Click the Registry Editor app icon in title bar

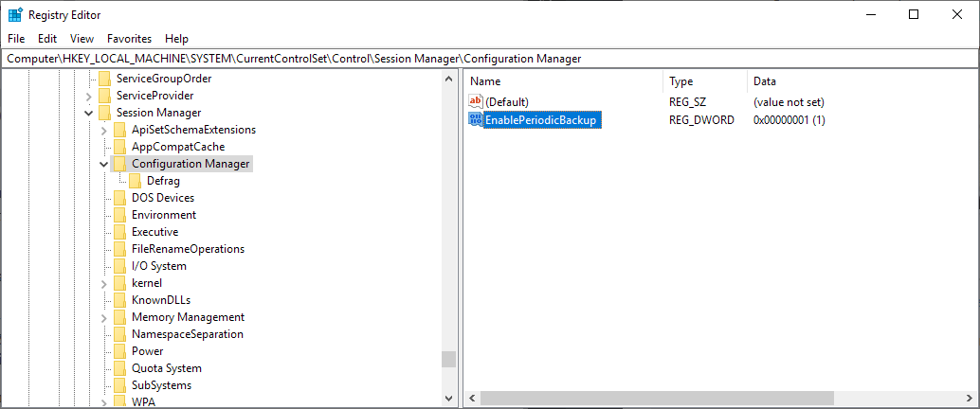(15, 14)
